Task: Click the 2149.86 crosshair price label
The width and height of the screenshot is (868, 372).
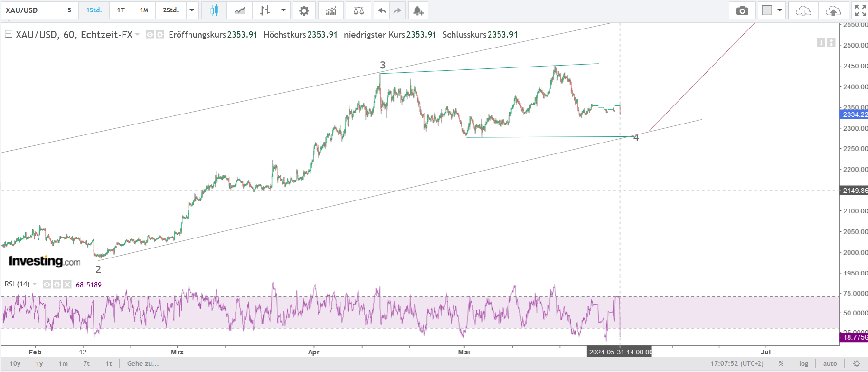Action: pyautogui.click(x=854, y=191)
